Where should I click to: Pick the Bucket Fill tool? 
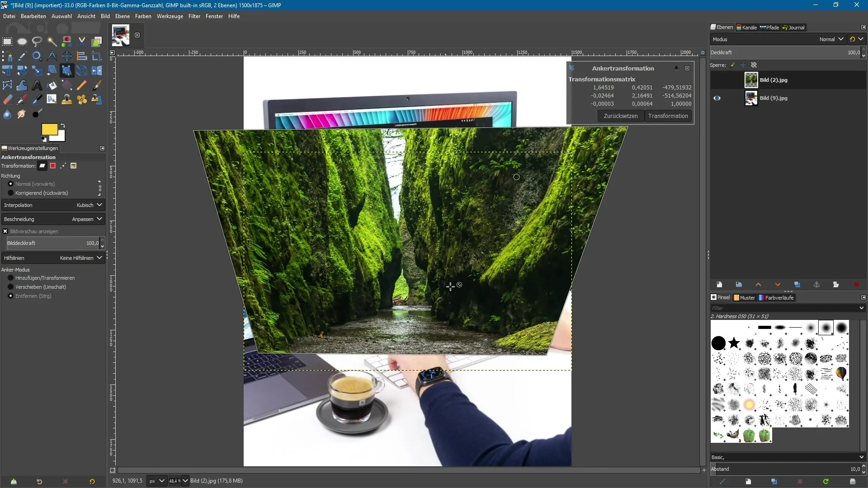click(x=52, y=85)
